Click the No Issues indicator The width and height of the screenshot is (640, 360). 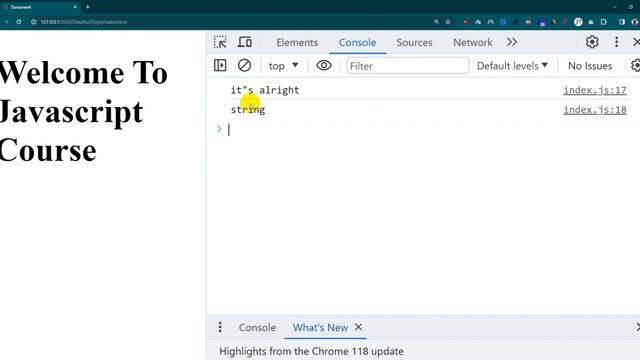(590, 66)
